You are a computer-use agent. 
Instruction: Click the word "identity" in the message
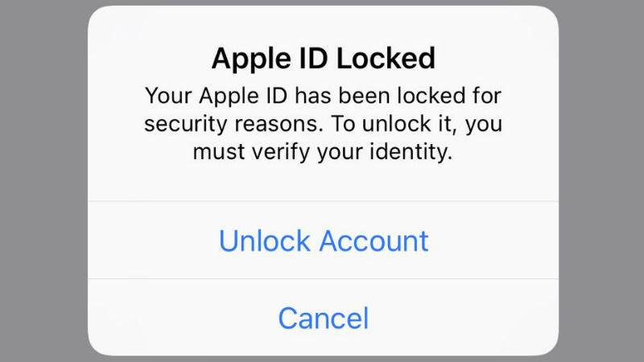pyautogui.click(x=407, y=152)
